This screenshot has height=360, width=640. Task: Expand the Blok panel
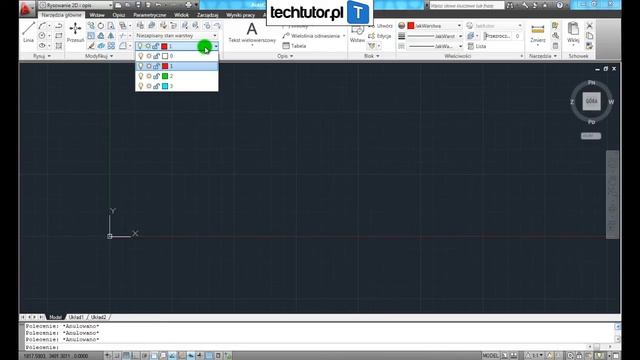371,56
